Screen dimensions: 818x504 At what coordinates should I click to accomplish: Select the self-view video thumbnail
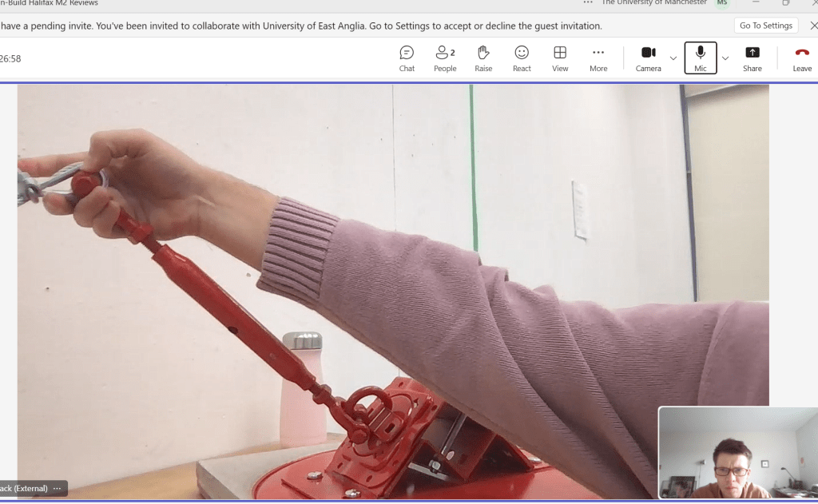(x=737, y=453)
